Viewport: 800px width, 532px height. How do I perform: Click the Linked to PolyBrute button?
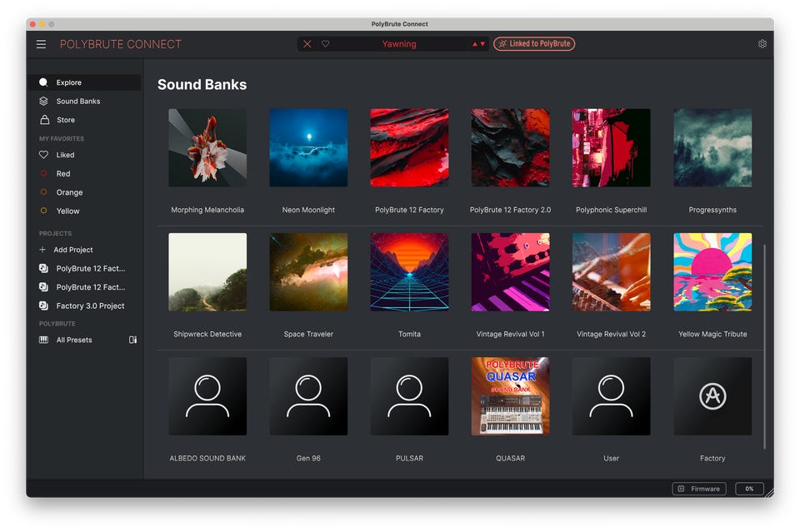534,44
